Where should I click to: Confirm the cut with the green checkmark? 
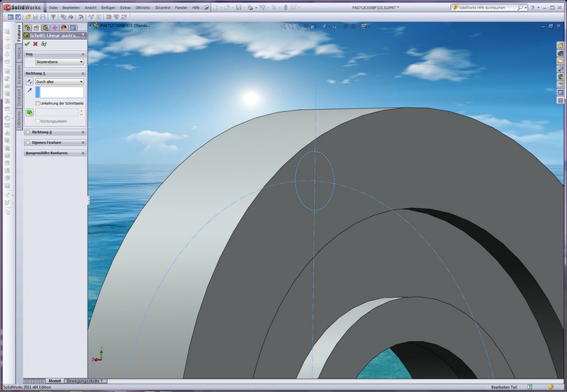tap(27, 44)
